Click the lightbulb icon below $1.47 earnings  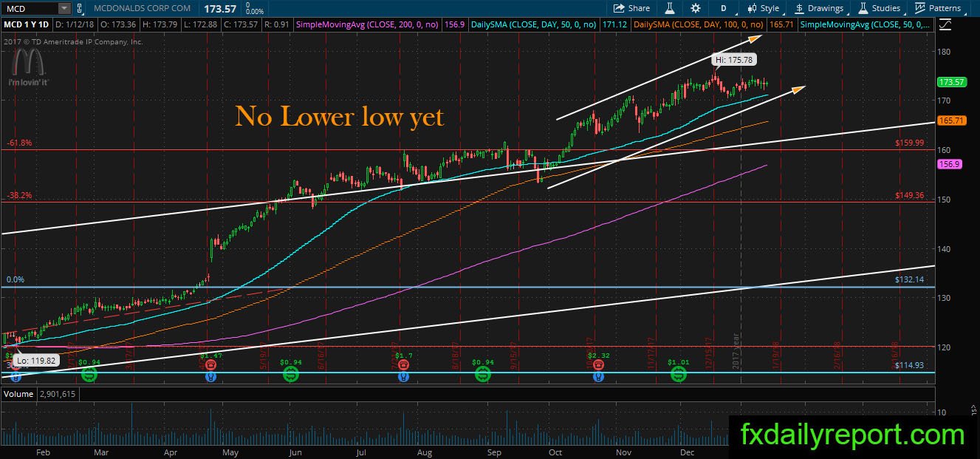(210, 377)
